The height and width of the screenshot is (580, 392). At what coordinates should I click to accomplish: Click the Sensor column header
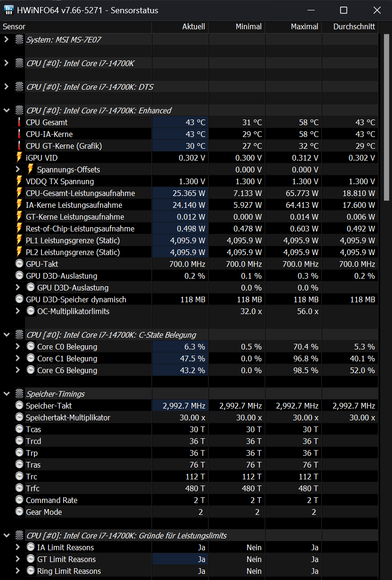76,27
